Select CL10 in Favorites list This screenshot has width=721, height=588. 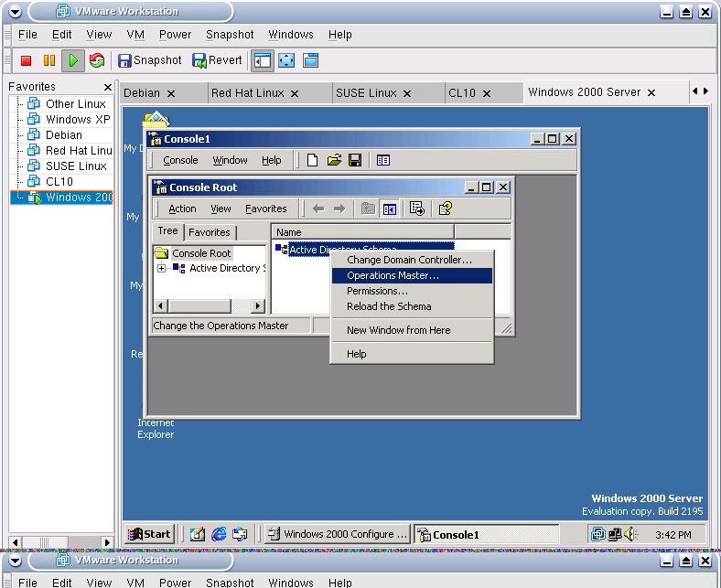pyautogui.click(x=59, y=182)
